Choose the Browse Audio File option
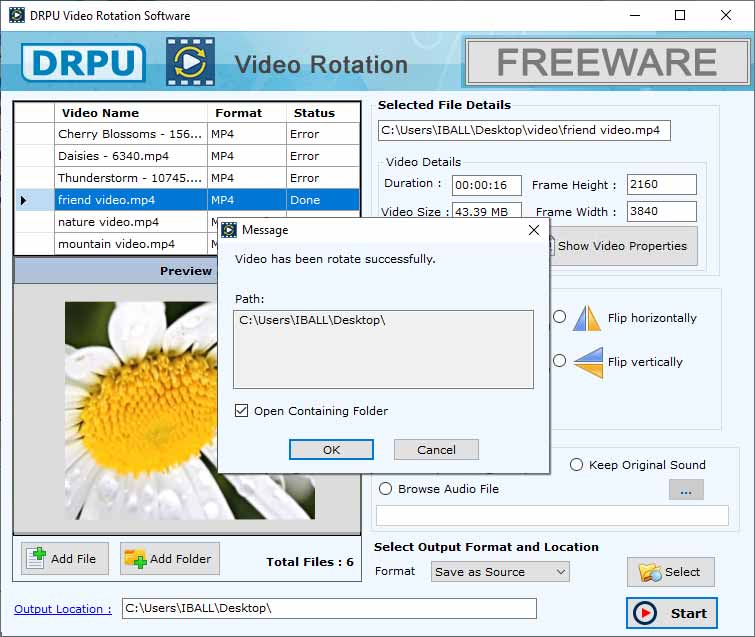This screenshot has height=637, width=755. point(385,489)
